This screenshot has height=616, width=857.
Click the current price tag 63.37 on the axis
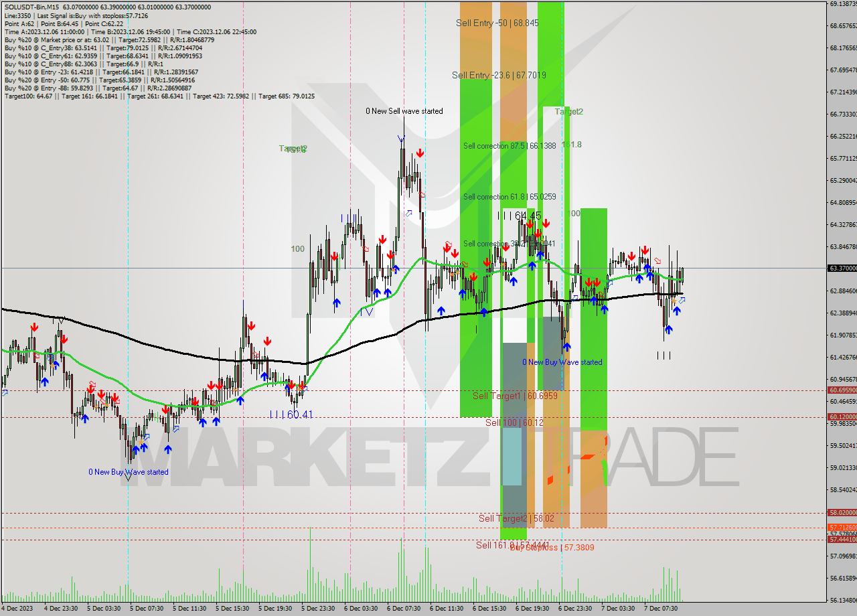pyautogui.click(x=842, y=268)
